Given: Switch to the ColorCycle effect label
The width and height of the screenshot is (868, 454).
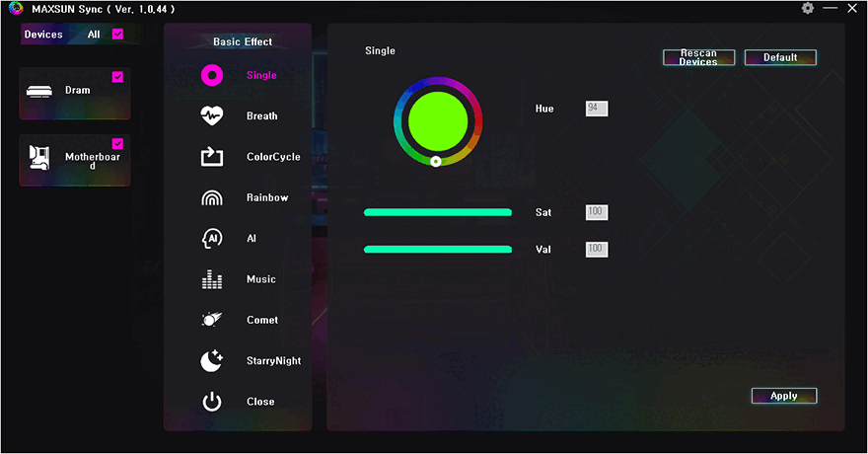Looking at the screenshot, I should coord(273,157).
